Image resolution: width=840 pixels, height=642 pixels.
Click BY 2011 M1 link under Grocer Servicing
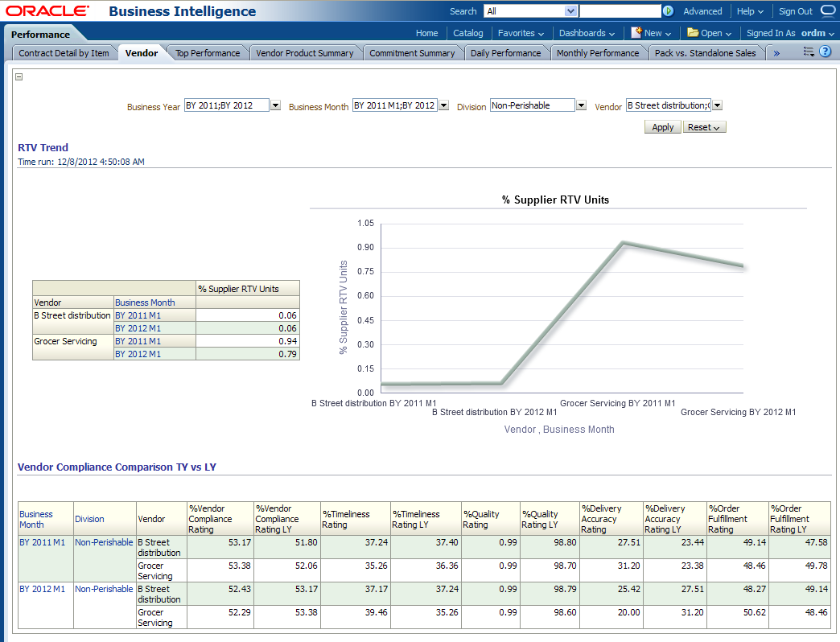(x=138, y=341)
